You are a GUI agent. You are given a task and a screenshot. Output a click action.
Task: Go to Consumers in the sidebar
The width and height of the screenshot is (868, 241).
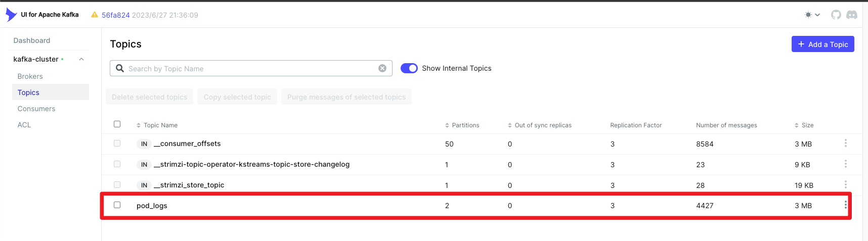[x=36, y=109]
